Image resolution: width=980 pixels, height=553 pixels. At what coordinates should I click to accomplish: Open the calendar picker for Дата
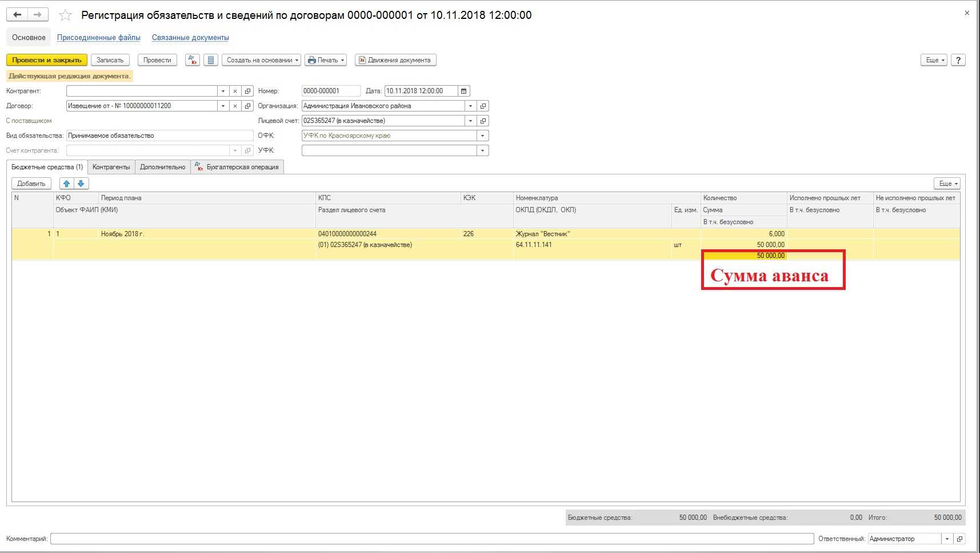464,91
